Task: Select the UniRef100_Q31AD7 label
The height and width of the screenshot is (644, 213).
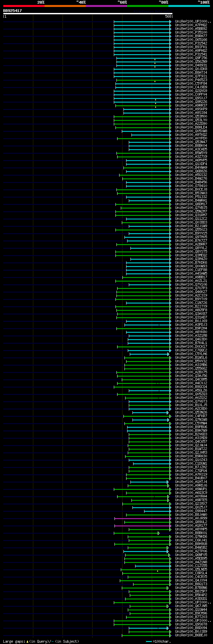Action: [191, 317]
